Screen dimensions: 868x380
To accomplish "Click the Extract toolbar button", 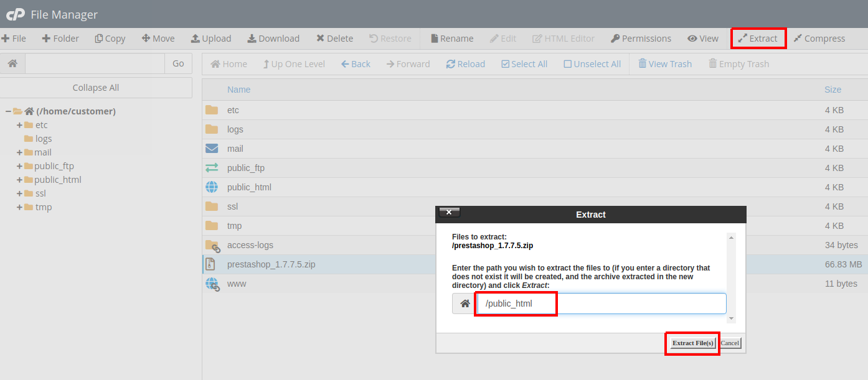I will coord(757,39).
